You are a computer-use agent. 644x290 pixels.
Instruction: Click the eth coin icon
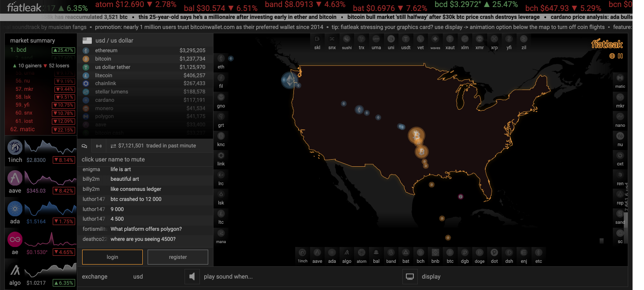click(221, 58)
